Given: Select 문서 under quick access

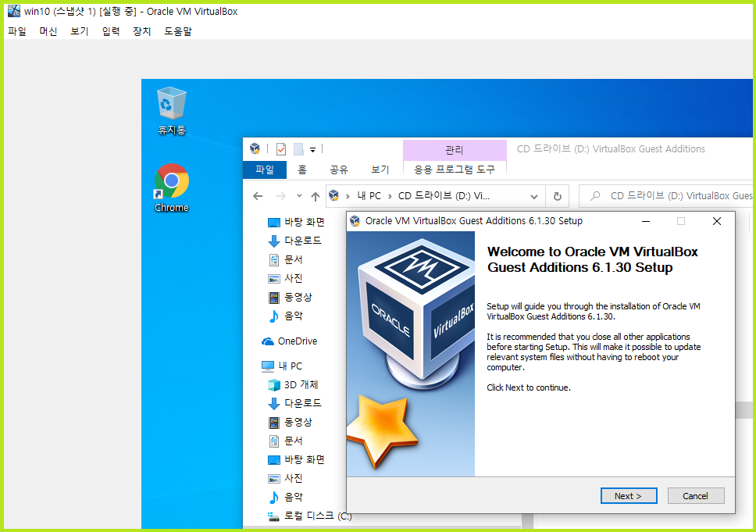Looking at the screenshot, I should click(x=285, y=259).
